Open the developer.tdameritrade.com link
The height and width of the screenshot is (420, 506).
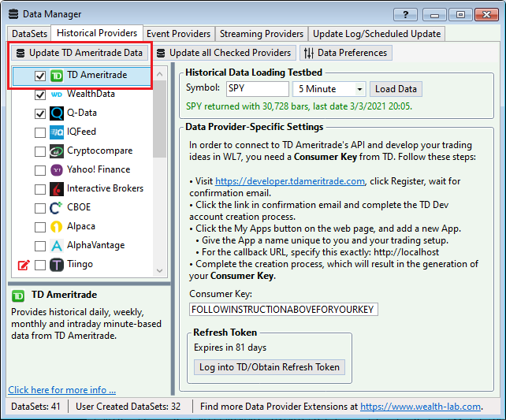pyautogui.click(x=290, y=181)
